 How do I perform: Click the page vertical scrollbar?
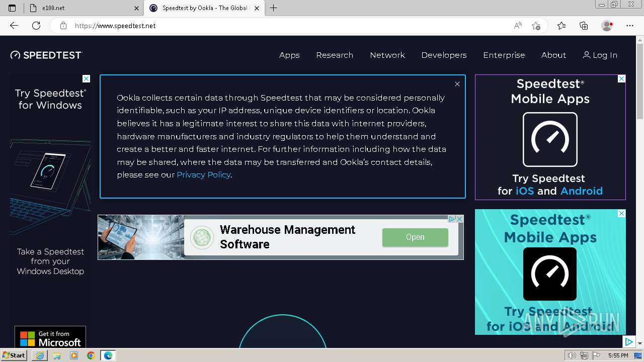(640, 80)
